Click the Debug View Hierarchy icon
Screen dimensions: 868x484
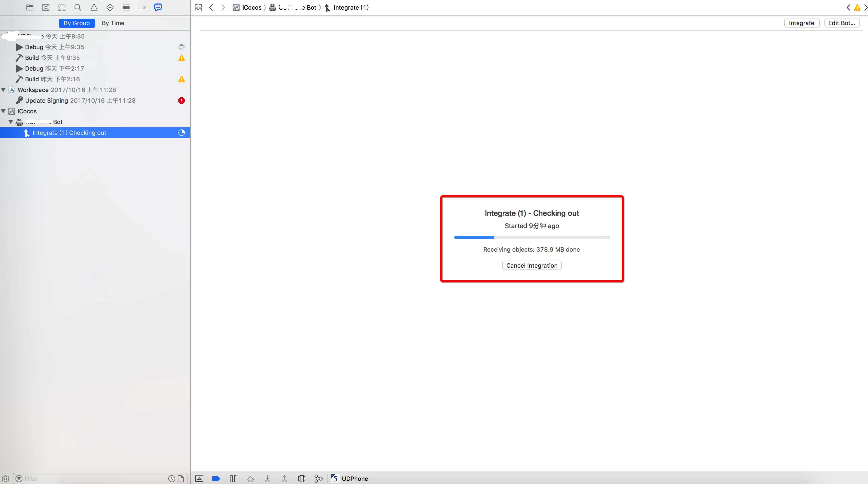(x=302, y=478)
